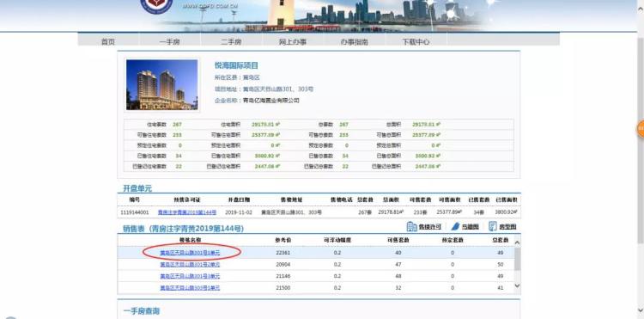Viewport: 644px width, 319px height.
Task: Click the 房型图 text label
Action: [x=507, y=227]
